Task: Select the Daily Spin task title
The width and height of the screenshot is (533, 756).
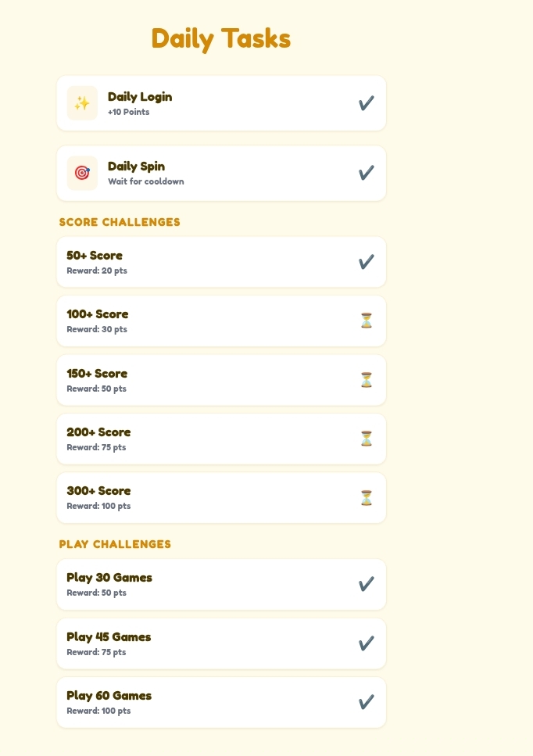Action: point(137,167)
